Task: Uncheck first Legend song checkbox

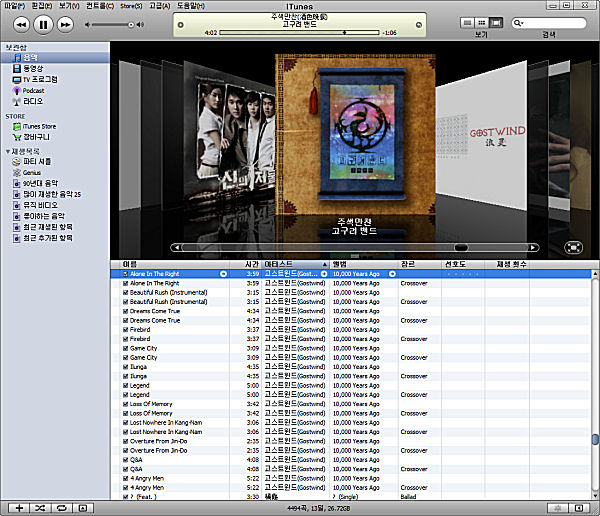Action: tap(126, 385)
